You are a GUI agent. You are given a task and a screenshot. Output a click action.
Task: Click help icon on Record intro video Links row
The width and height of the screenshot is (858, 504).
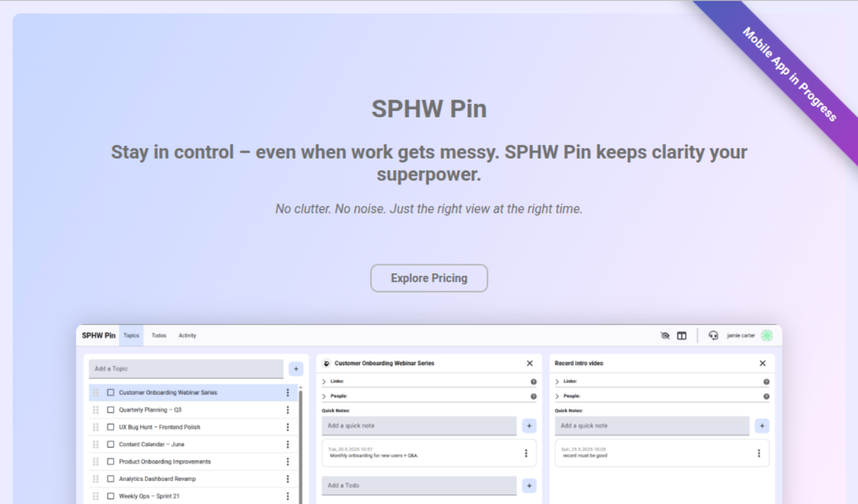pos(766,382)
